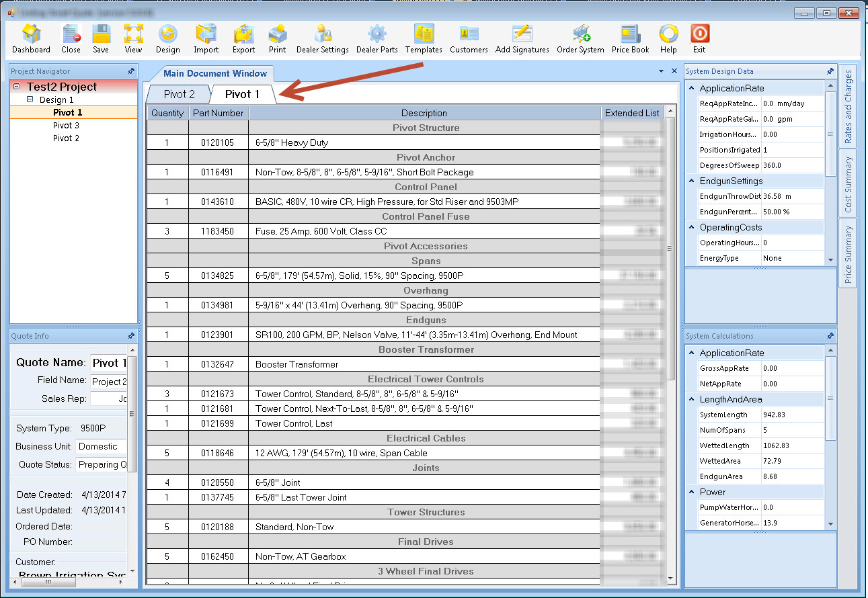Screen dimensions: 868x598
Task: Click the System Design Data vertical scrollbar
Action: click(x=831, y=173)
